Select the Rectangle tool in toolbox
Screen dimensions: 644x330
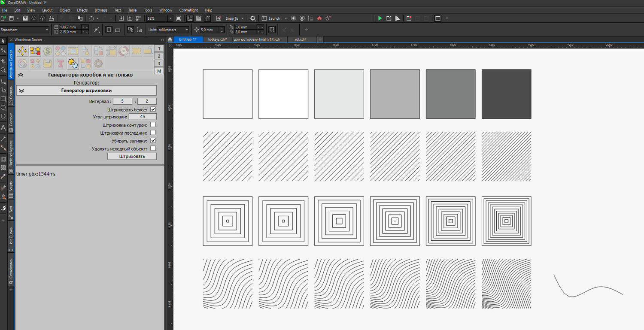click(x=3, y=99)
